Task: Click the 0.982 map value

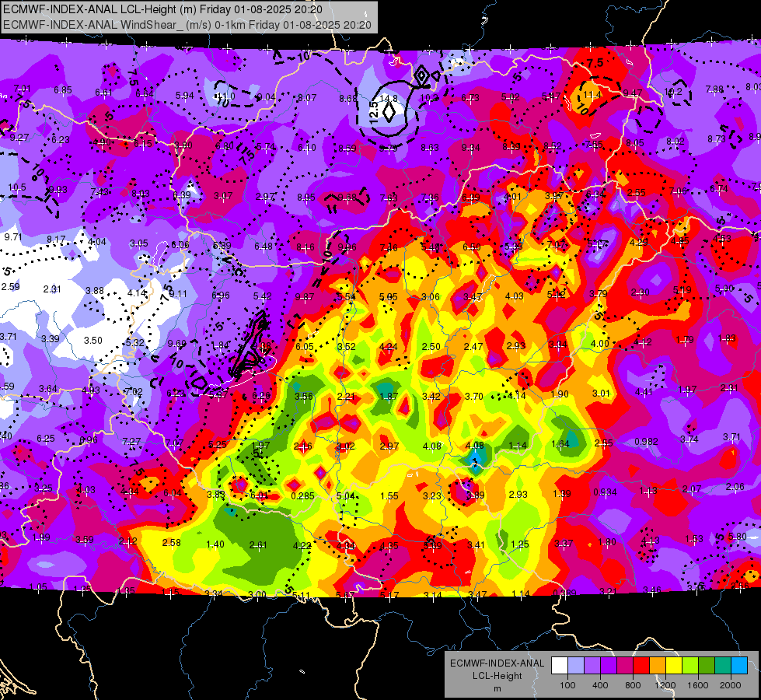Action: 646,442
